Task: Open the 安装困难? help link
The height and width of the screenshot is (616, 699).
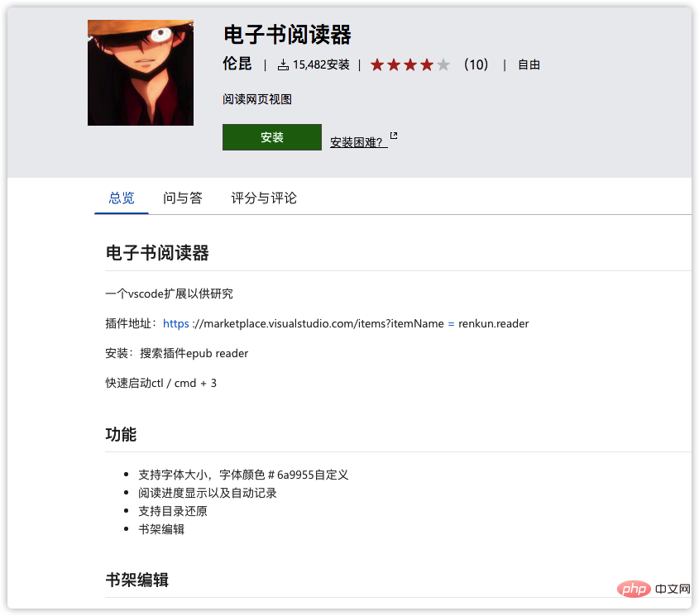Action: pyautogui.click(x=357, y=142)
